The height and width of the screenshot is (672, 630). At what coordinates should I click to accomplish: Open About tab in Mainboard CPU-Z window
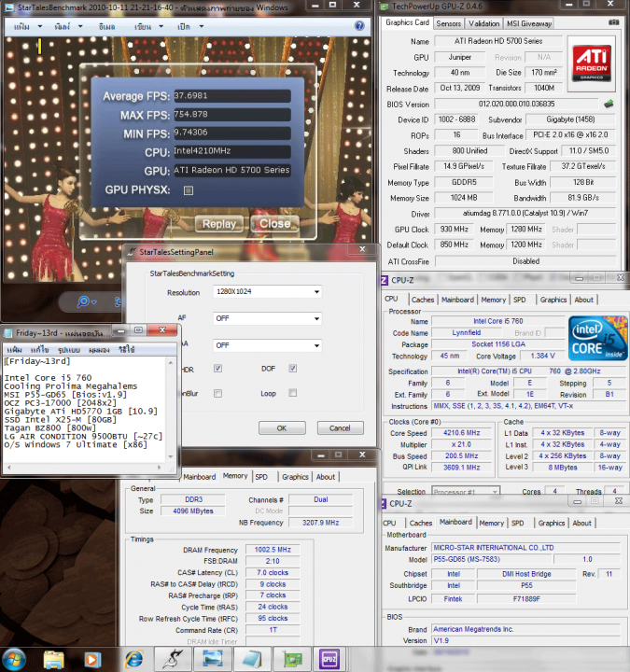point(581,523)
